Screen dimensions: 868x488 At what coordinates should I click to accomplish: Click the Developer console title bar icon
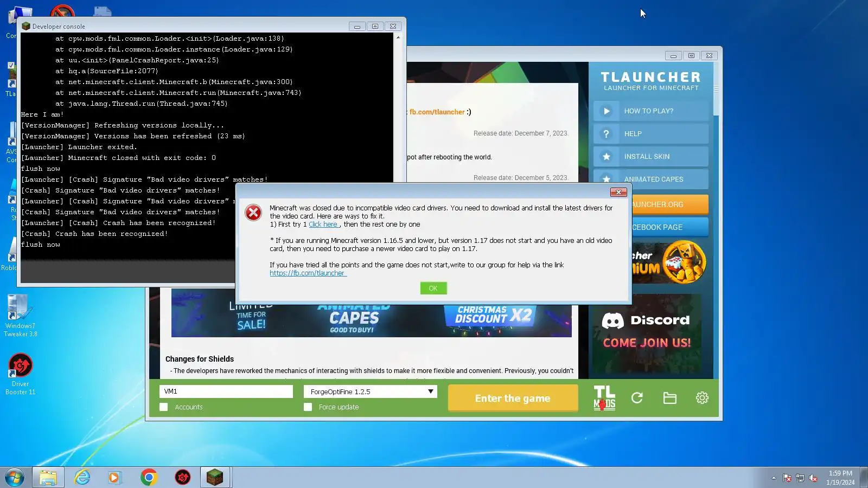25,26
